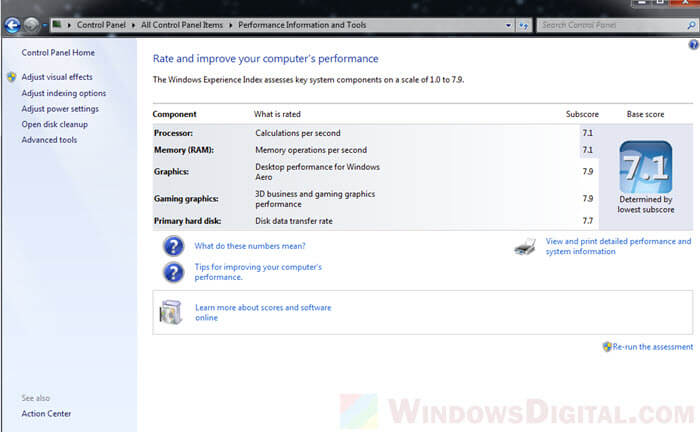Viewport: 700px width, 432px height.
Task: Click question icon beside What do these numbers mean
Action: tap(173, 246)
